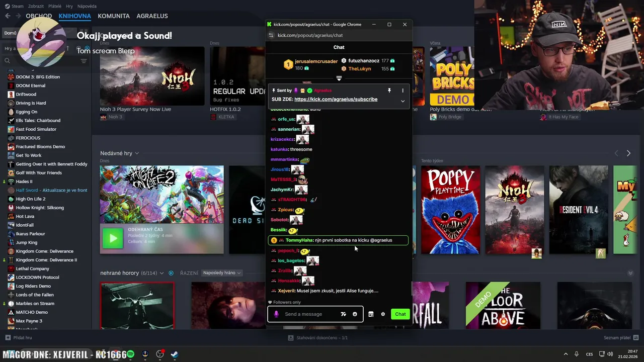This screenshot has height=362, width=644.
Task: Switch to the KOMUNITA tab
Action: (x=114, y=16)
